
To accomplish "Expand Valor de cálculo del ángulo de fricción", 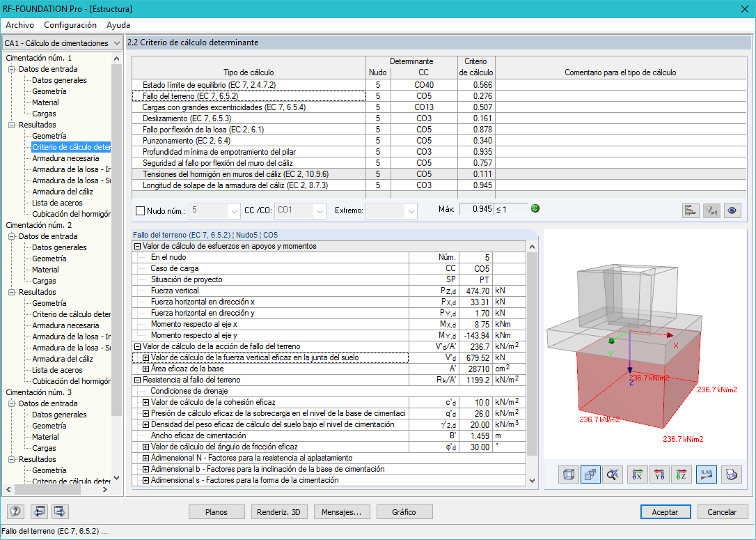I will coord(145,447).
